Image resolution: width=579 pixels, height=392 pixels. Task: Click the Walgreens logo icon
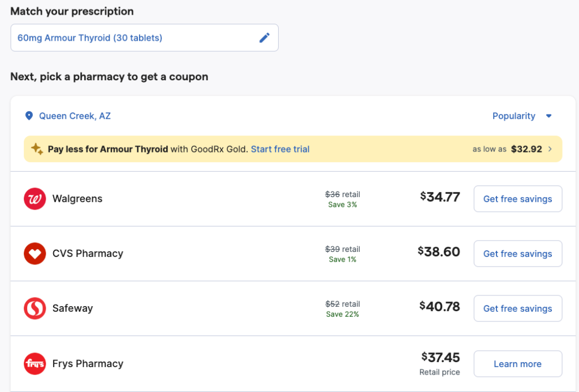[34, 199]
